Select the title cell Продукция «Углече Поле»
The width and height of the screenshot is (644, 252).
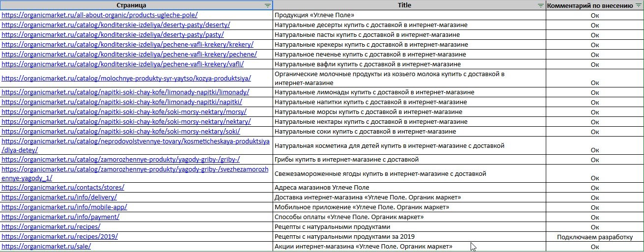pyautogui.click(x=409, y=15)
